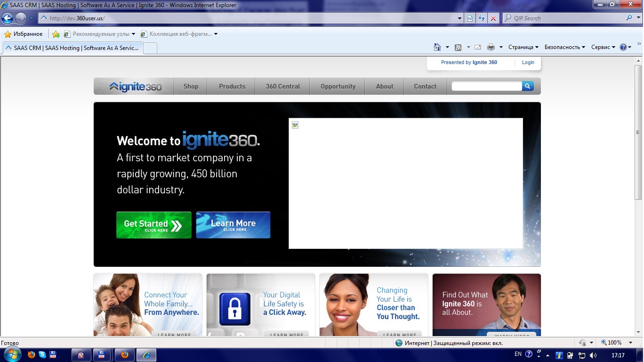This screenshot has width=644, height=362.
Task: Open the Changing Your Life card
Action: (374, 305)
